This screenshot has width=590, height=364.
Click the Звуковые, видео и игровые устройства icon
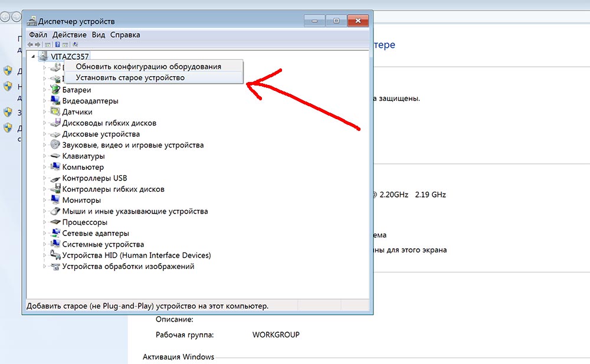pyautogui.click(x=55, y=145)
